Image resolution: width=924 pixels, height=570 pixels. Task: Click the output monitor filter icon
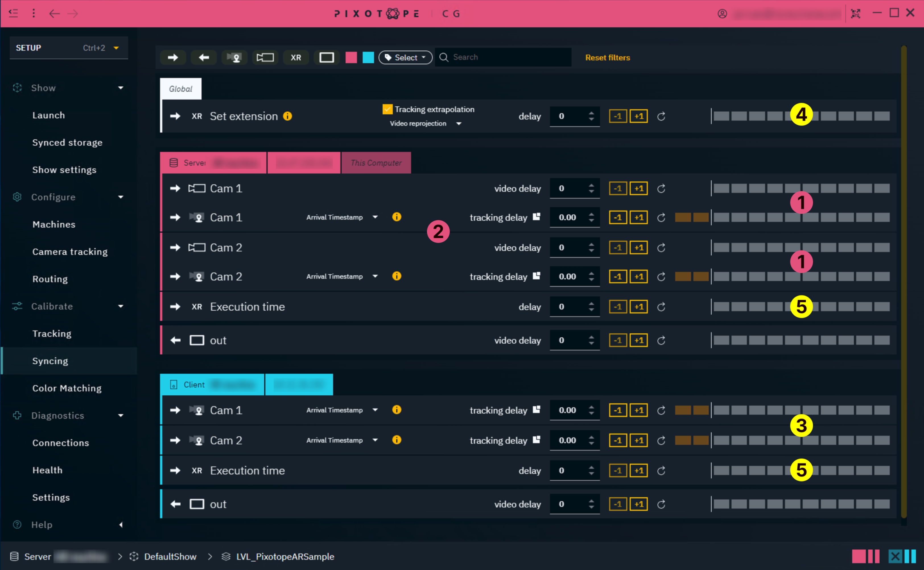327,57
